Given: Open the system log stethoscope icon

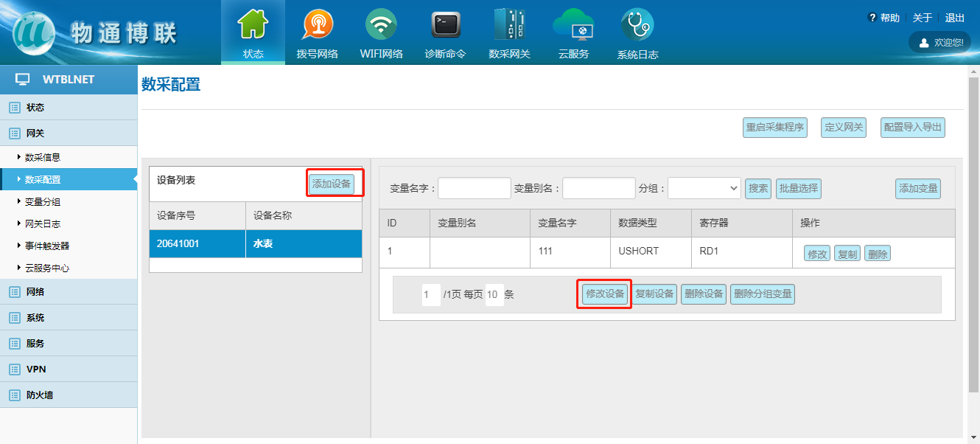Looking at the screenshot, I should [x=637, y=27].
